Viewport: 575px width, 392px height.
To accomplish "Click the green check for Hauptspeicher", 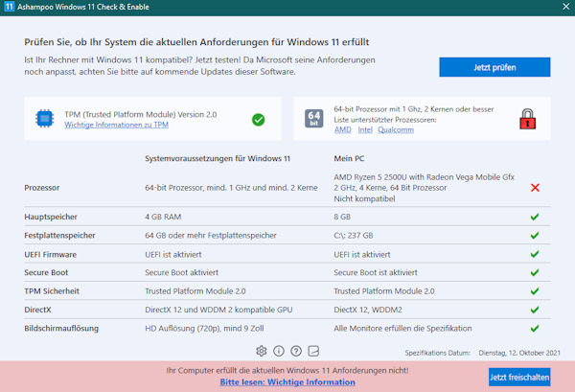I will (535, 217).
